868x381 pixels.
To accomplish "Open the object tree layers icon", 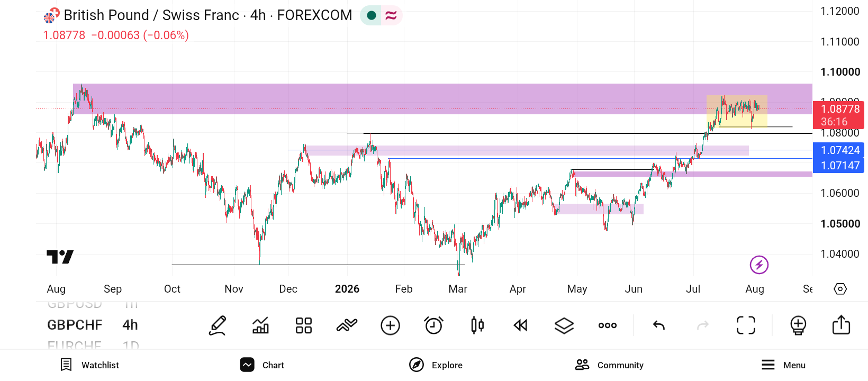I will (564, 325).
